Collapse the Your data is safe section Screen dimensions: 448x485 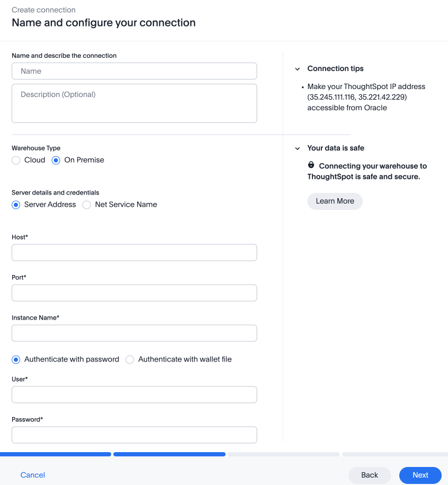pos(297,148)
